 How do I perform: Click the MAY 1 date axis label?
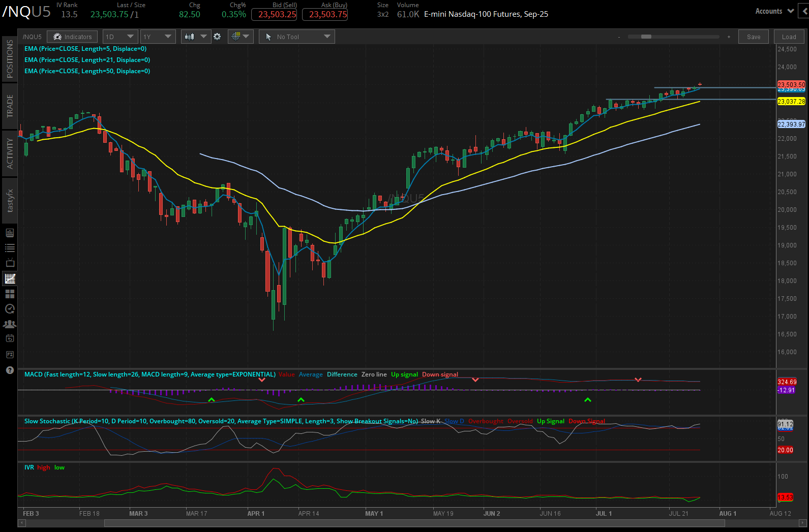[x=374, y=514]
